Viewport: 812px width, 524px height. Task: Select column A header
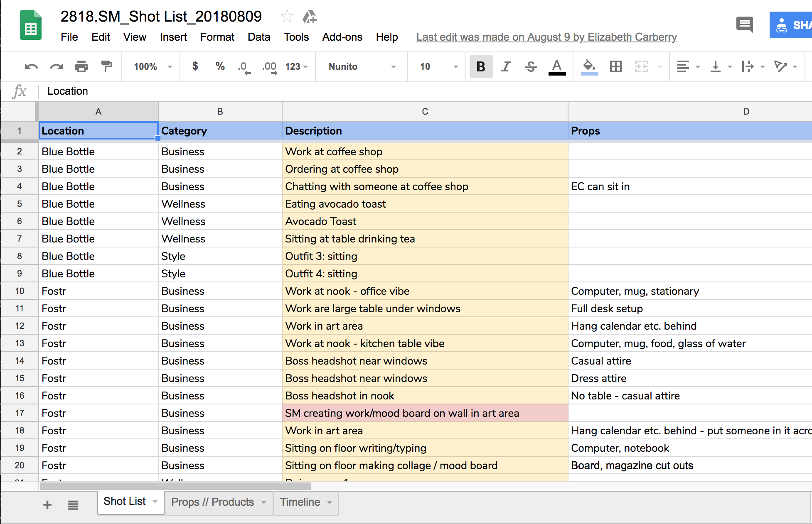click(x=98, y=112)
